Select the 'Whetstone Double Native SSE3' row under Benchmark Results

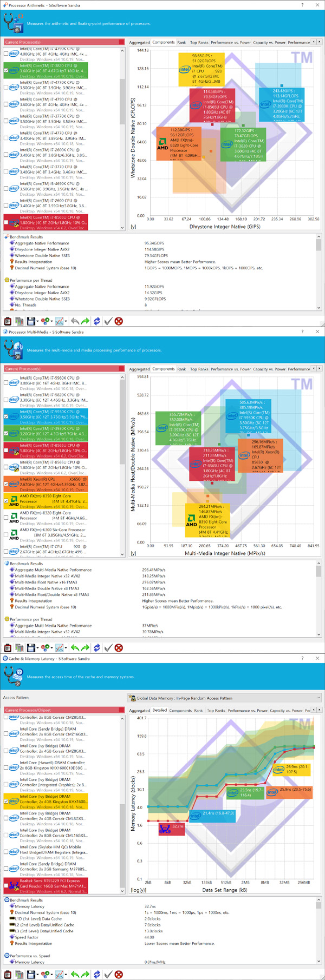pyautogui.click(x=42, y=255)
